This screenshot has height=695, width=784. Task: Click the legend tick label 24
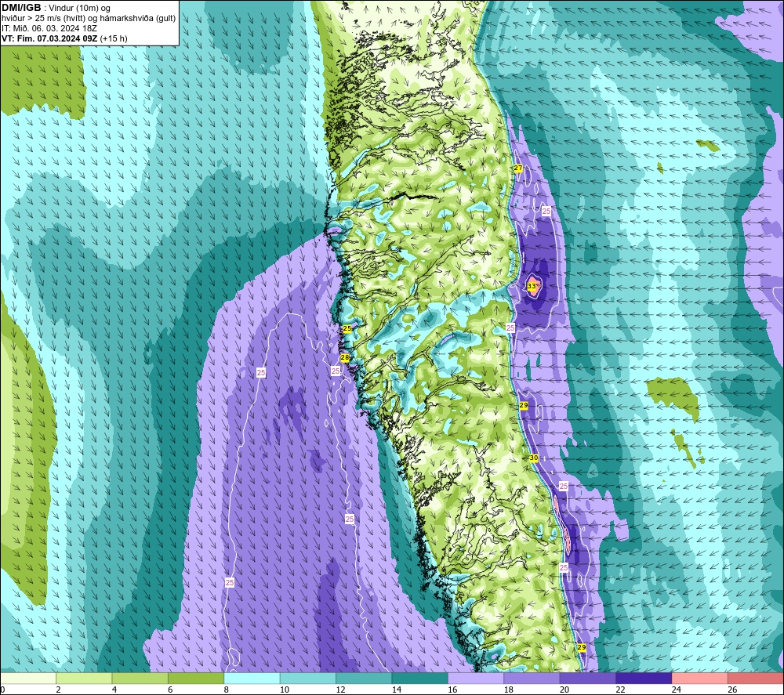click(x=677, y=690)
